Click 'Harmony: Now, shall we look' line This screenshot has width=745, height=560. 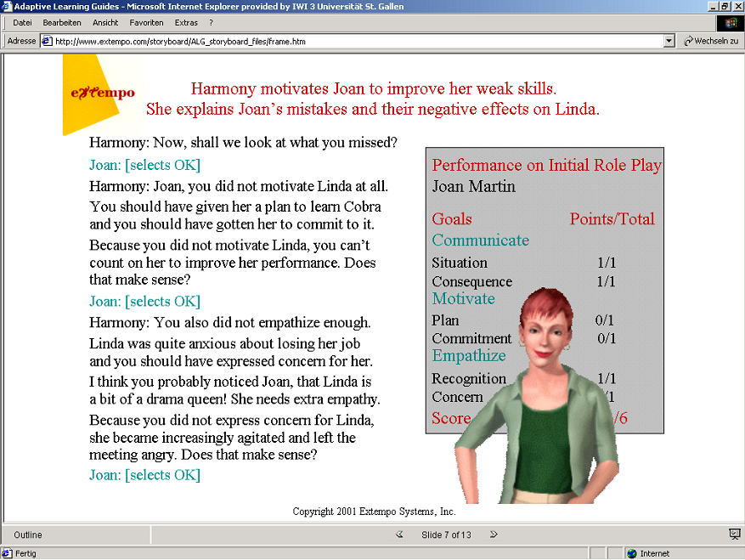coord(243,143)
